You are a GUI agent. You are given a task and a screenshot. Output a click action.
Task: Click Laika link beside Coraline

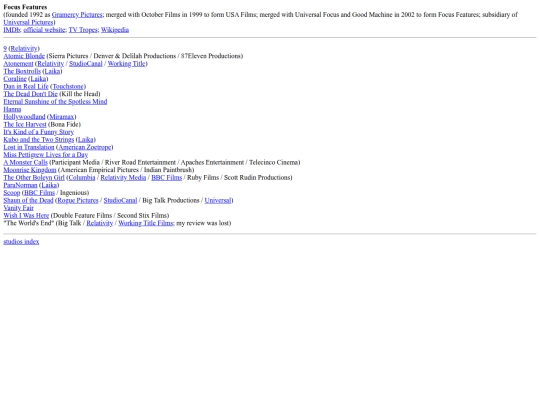point(38,79)
